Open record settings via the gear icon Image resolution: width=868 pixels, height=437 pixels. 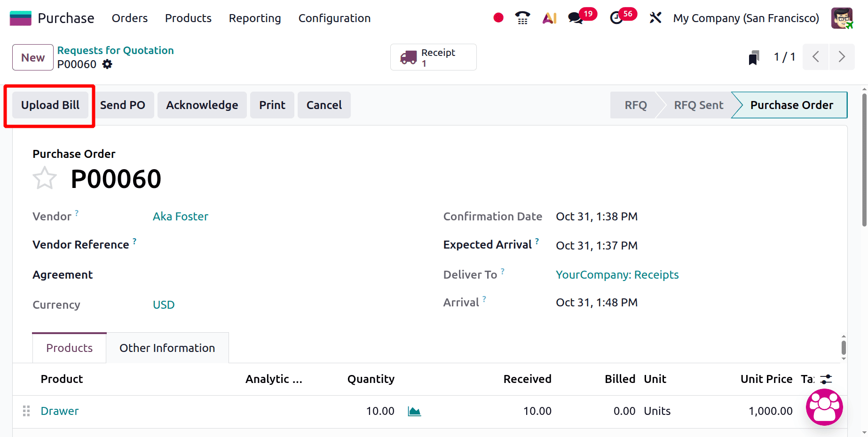(x=107, y=64)
